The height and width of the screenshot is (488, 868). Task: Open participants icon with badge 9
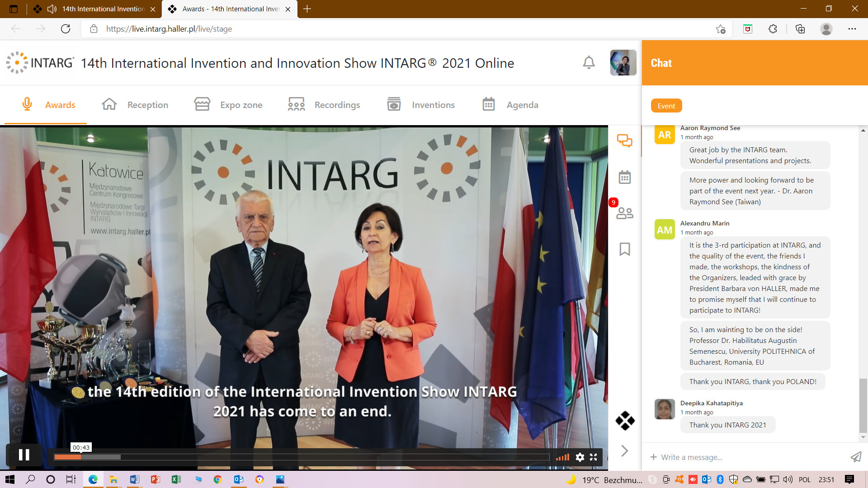pos(625,213)
